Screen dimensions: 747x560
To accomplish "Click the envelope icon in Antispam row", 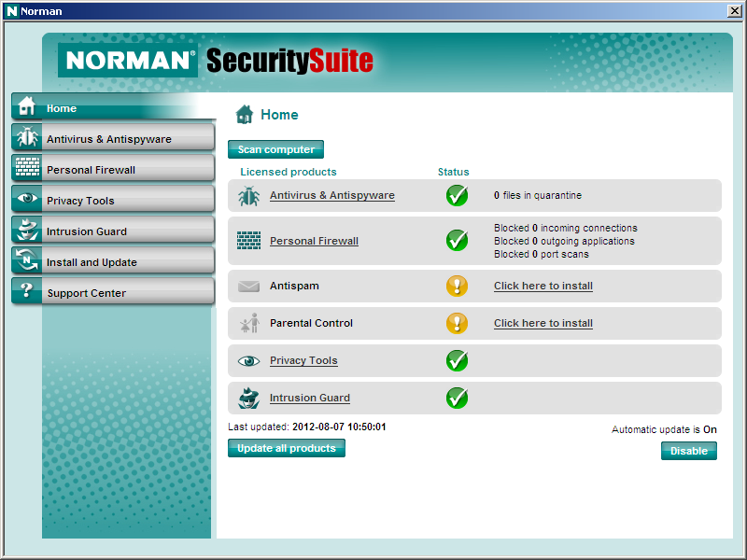I will click(x=248, y=287).
